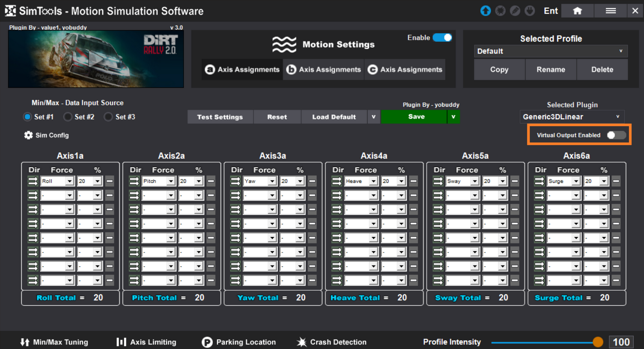This screenshot has width=644, height=349.
Task: Open the Pitch force dropdown in Axis2a
Action: [158, 181]
